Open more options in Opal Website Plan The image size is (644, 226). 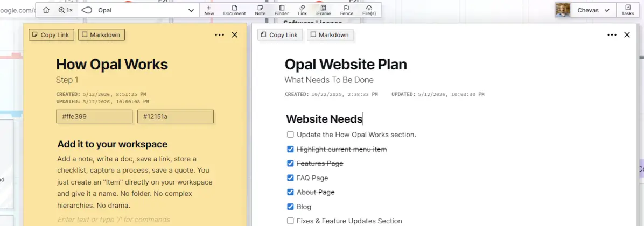tap(612, 35)
